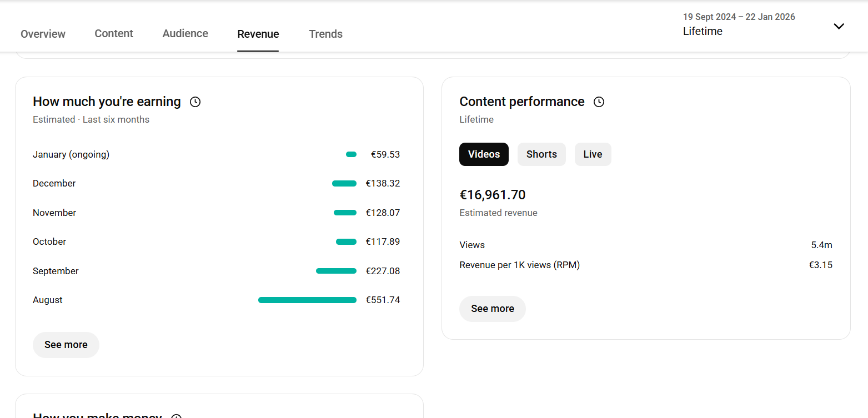Open the Content tab
This screenshot has width=868, height=418.
click(x=114, y=33)
